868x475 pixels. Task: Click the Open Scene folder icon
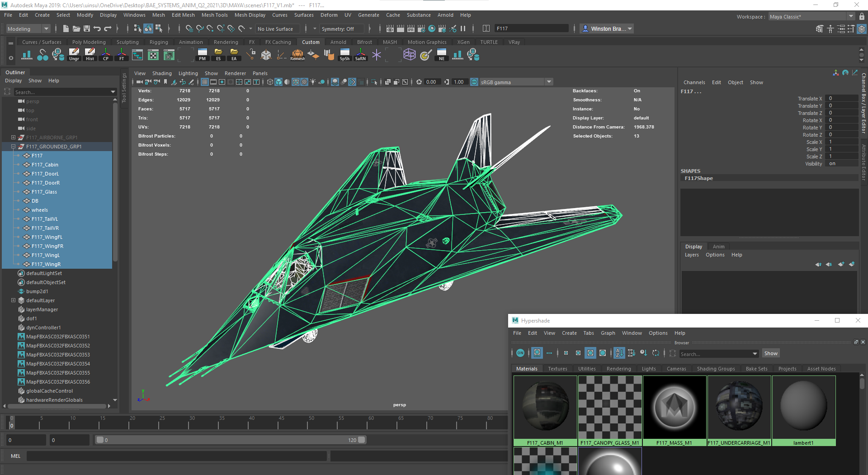pos(76,28)
